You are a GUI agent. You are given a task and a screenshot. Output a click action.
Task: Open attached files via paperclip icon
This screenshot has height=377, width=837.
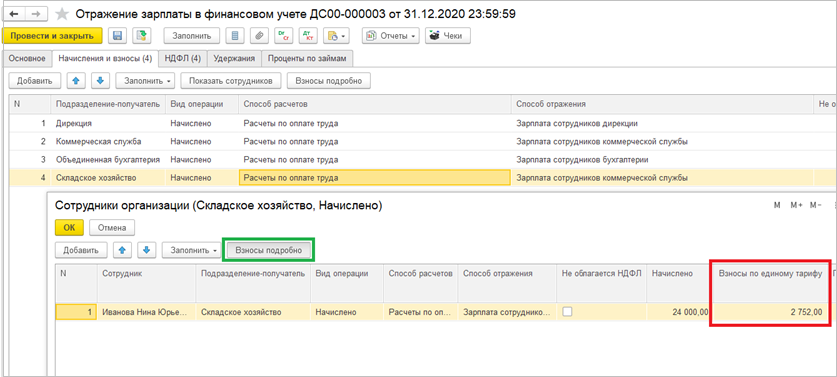coord(258,36)
